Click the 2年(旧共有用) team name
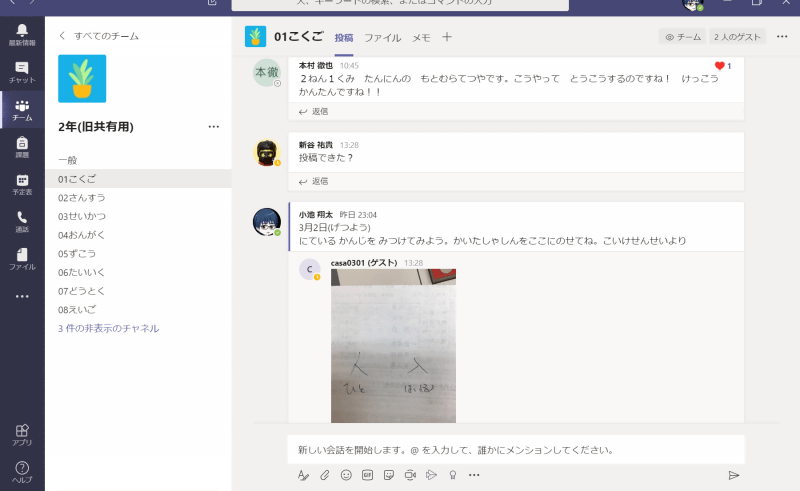800x491 pixels. click(96, 127)
